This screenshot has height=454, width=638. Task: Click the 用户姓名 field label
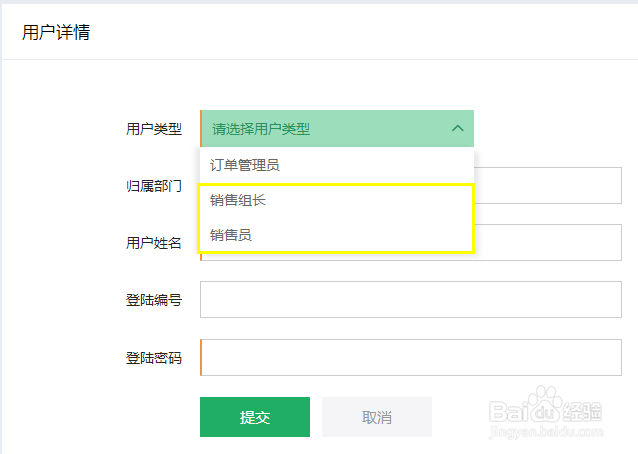154,243
